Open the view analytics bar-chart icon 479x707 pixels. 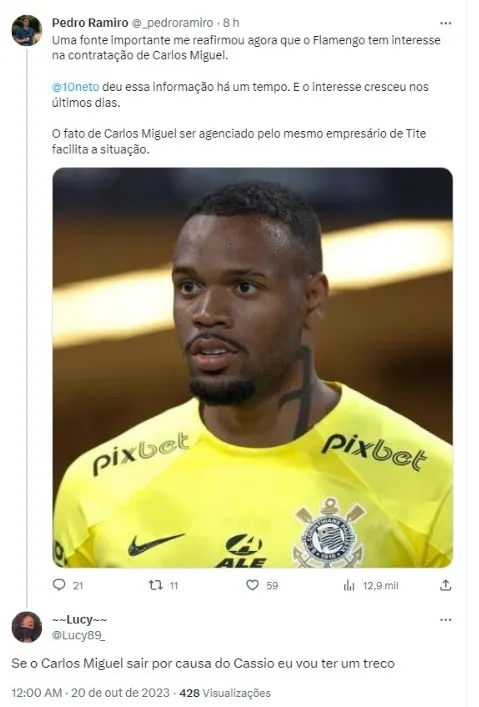pos(349,585)
